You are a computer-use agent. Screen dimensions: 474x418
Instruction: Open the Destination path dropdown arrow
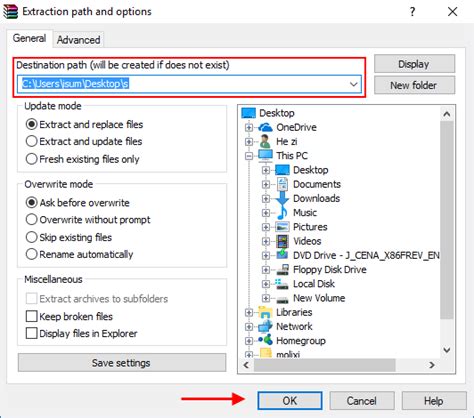(x=354, y=84)
